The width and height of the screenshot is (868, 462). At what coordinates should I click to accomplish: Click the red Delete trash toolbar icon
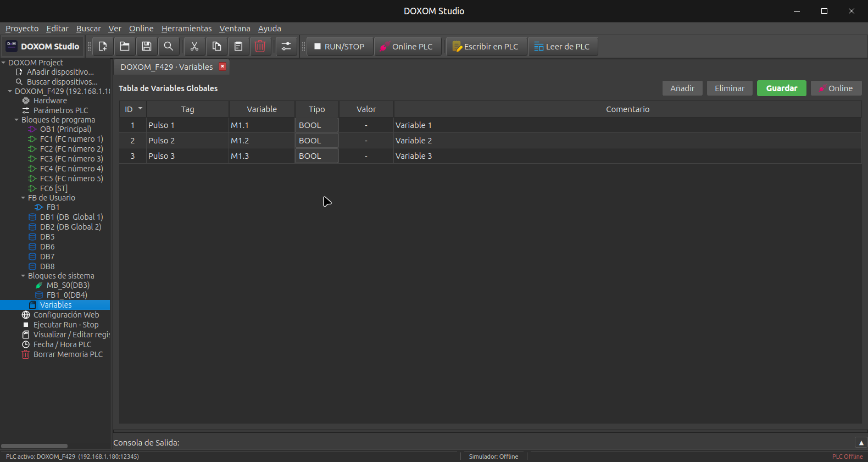(260, 47)
